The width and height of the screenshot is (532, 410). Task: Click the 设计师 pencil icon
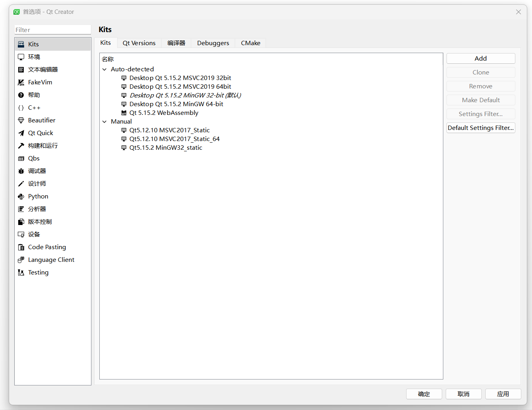[21, 184]
